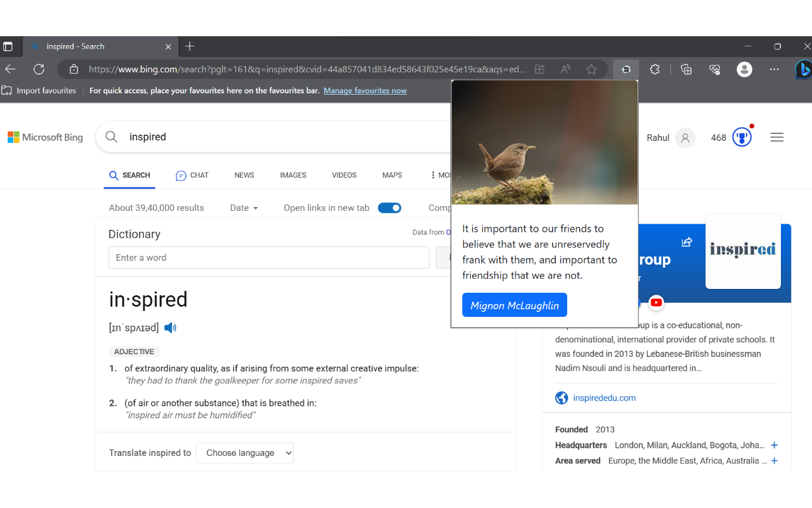Viewport: 812px width, 508px height.
Task: View site information lock icon
Action: pos(74,69)
